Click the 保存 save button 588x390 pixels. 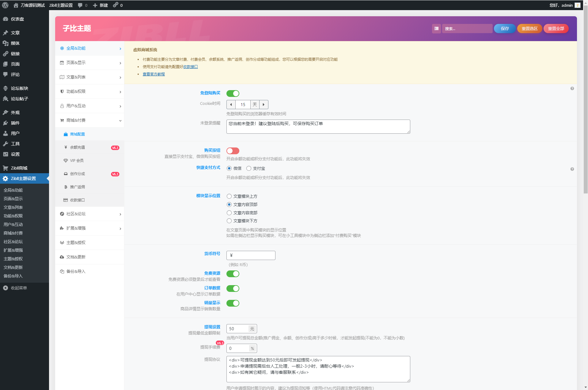[505, 29]
